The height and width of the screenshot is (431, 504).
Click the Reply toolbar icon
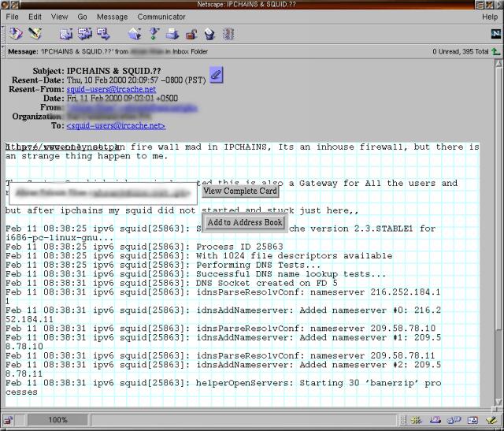click(x=66, y=34)
